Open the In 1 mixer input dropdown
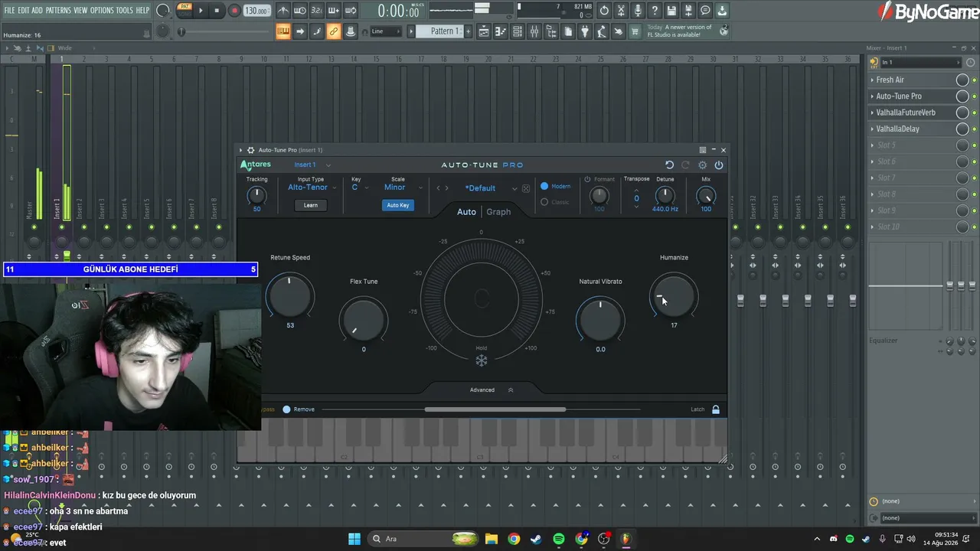The height and width of the screenshot is (551, 980). pyautogui.click(x=920, y=62)
